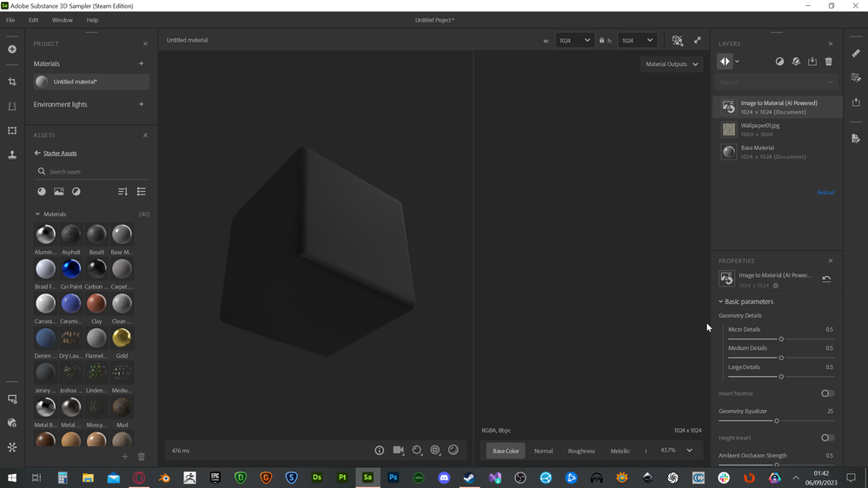The image size is (868, 488).
Task: Select the Crop tool in left sidebar
Action: [12, 82]
